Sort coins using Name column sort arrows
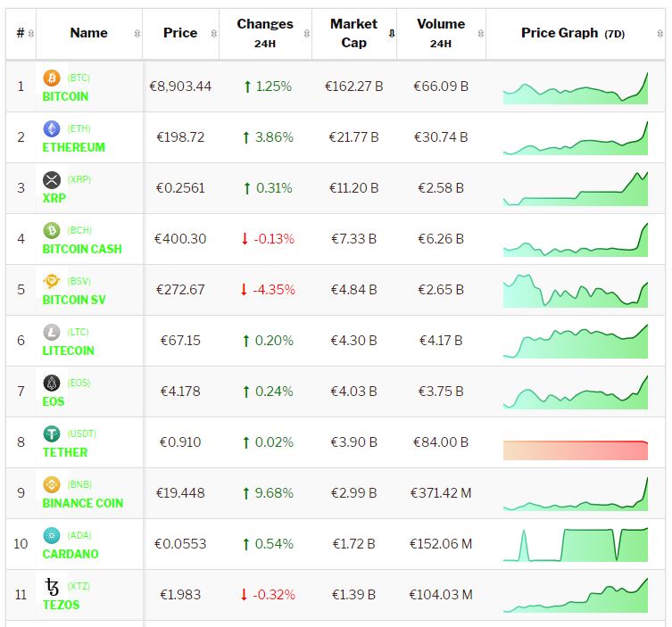Image resolution: width=672 pixels, height=627 pixels. [x=137, y=34]
